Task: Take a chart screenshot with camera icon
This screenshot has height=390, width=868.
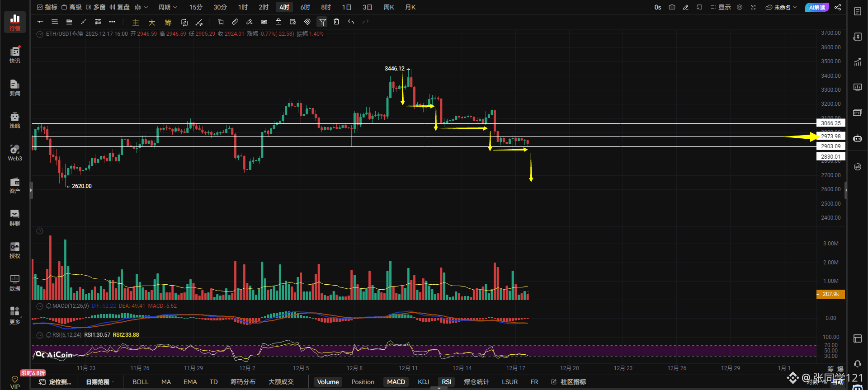Action: (672, 7)
